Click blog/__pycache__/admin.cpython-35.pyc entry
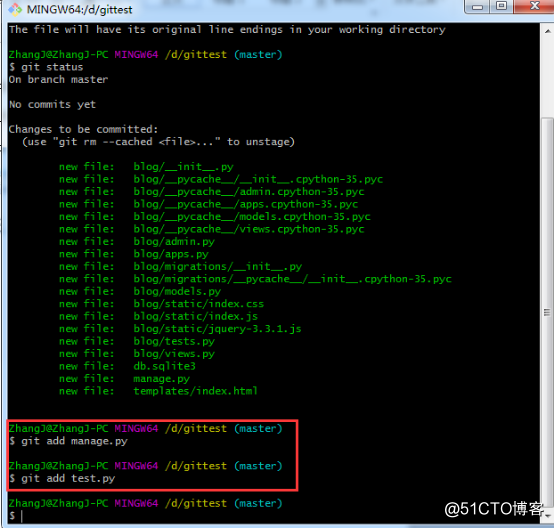This screenshot has width=554, height=528. [212, 192]
